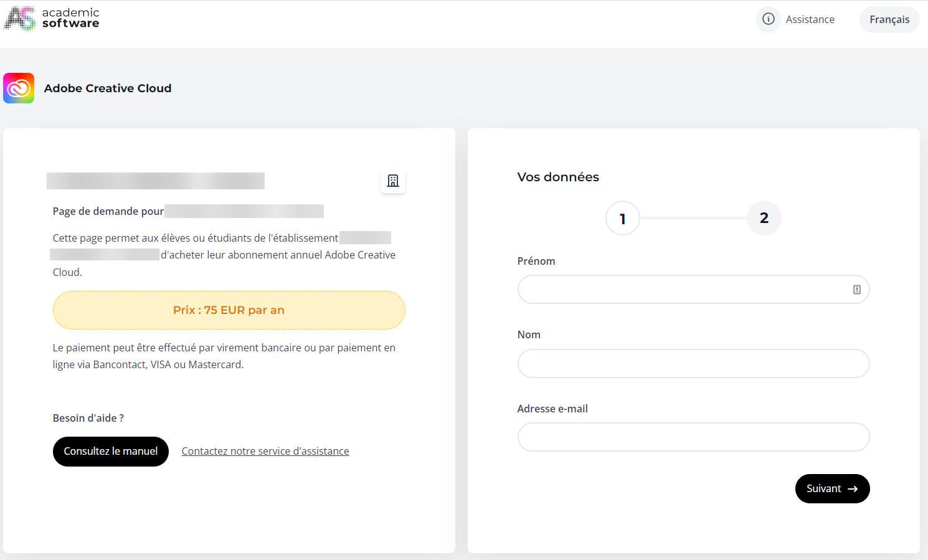Viewport: 928px width, 560px height.
Task: Click the payment methods paragraph about Bancontact
Action: (x=224, y=356)
